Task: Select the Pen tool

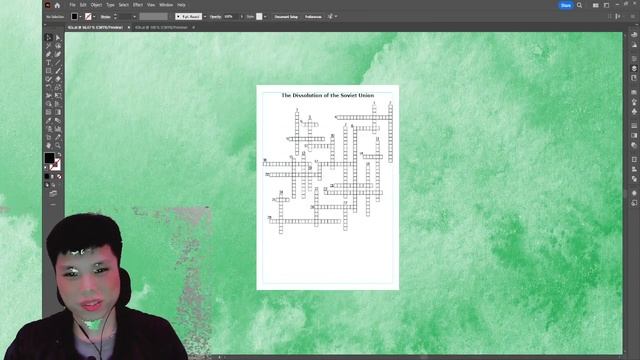Action: tap(49, 54)
